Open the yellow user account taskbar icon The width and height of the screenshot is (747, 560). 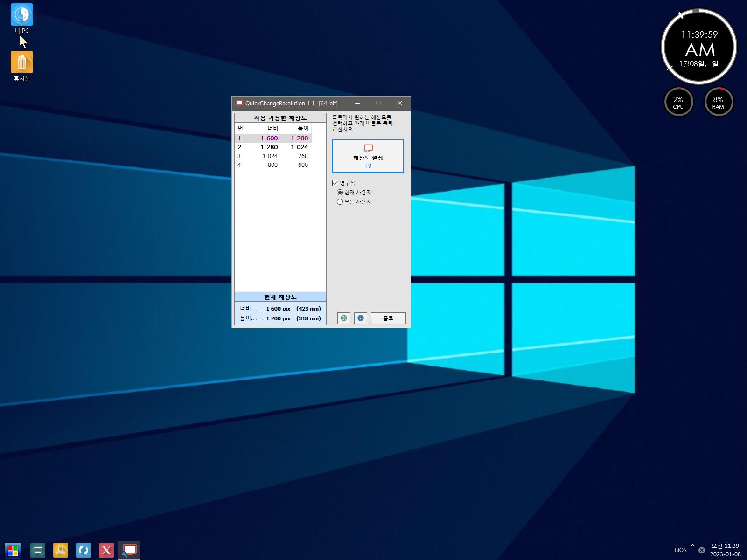point(61,550)
